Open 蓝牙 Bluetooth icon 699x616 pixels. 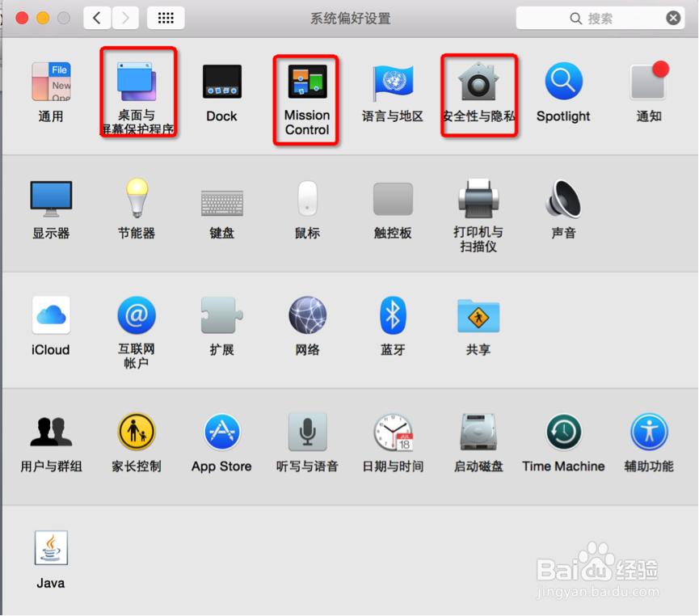(x=393, y=315)
